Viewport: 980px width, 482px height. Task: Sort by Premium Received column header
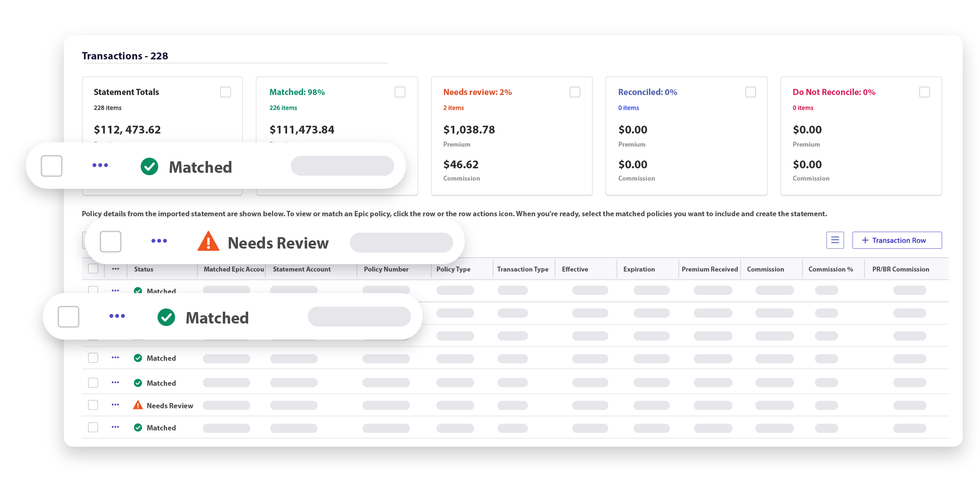click(x=710, y=269)
